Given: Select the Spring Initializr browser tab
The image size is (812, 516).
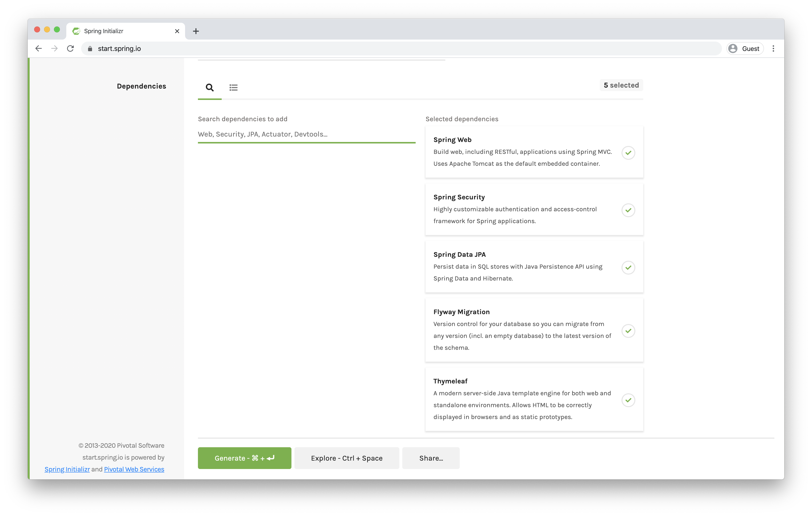Looking at the screenshot, I should click(125, 31).
